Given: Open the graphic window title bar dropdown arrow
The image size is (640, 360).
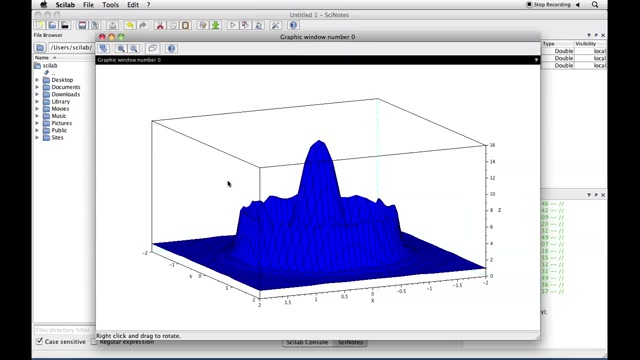Looking at the screenshot, I should coord(536,60).
